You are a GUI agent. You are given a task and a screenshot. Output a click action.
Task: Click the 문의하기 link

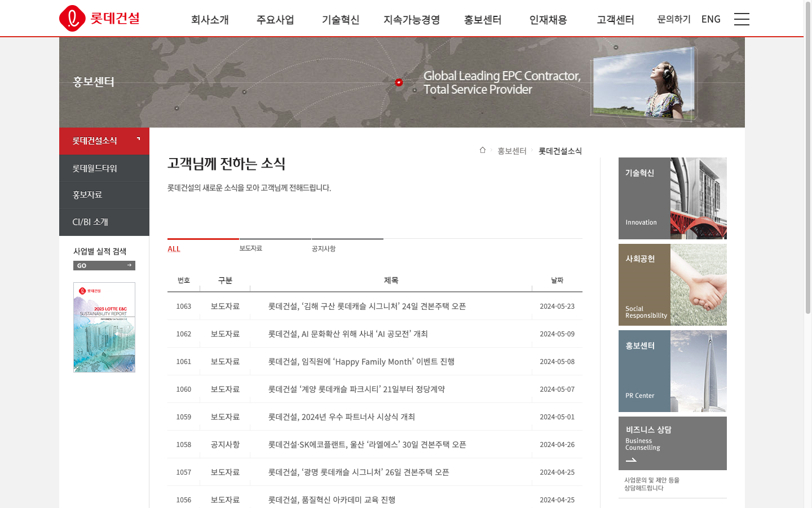[x=674, y=19]
